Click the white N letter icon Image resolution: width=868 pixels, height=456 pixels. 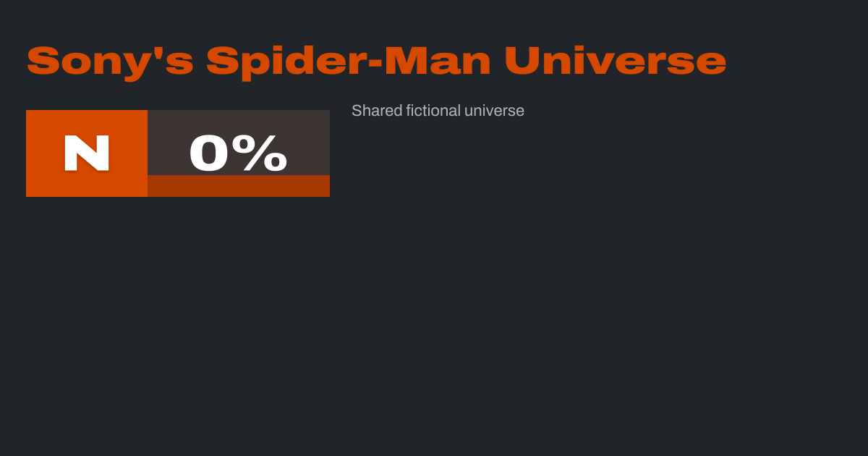click(87, 153)
